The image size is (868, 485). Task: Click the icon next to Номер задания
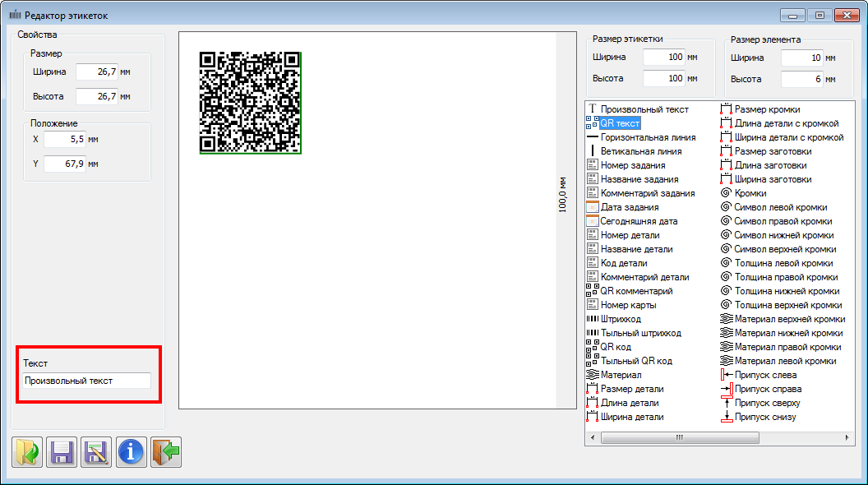coord(593,165)
